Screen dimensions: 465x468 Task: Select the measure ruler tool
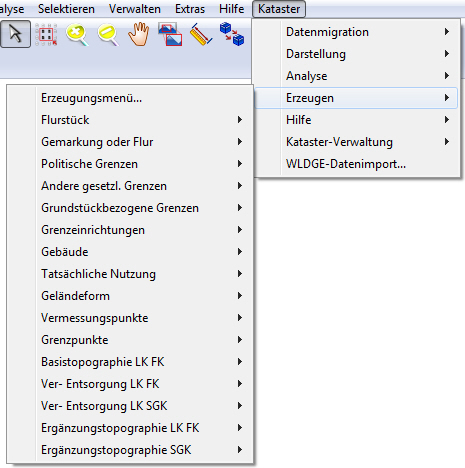[x=201, y=35]
